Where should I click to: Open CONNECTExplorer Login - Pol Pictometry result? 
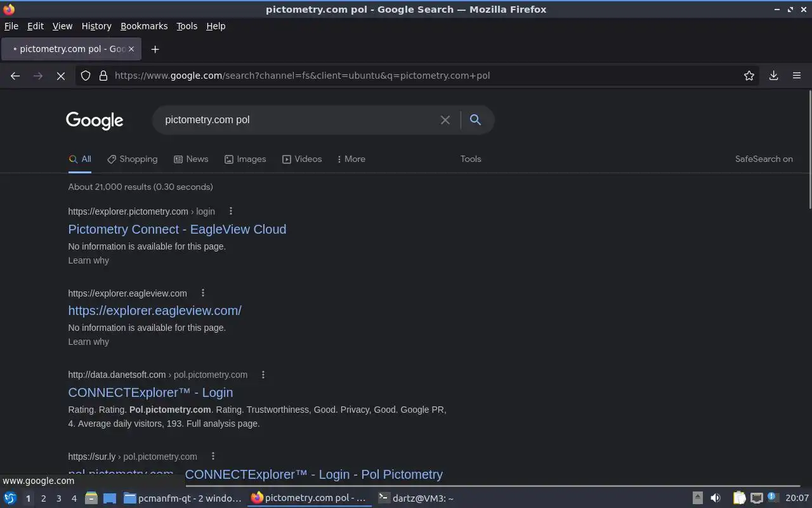click(255, 474)
